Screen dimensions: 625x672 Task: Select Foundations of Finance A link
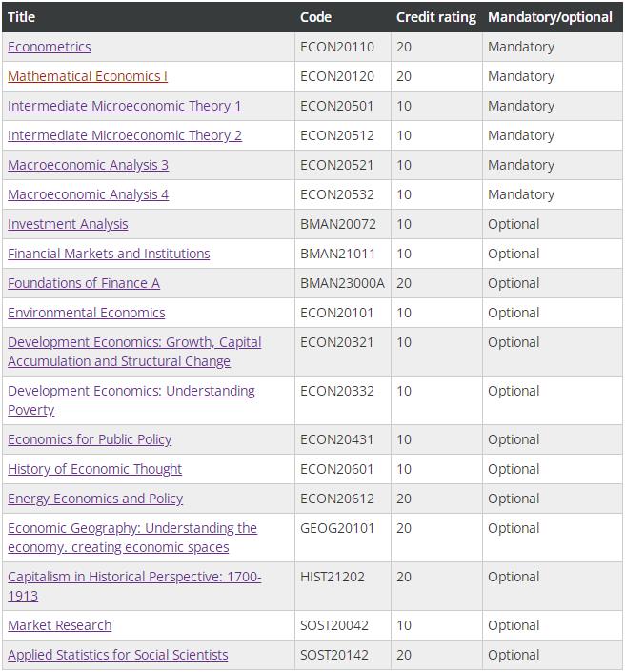[x=84, y=283]
